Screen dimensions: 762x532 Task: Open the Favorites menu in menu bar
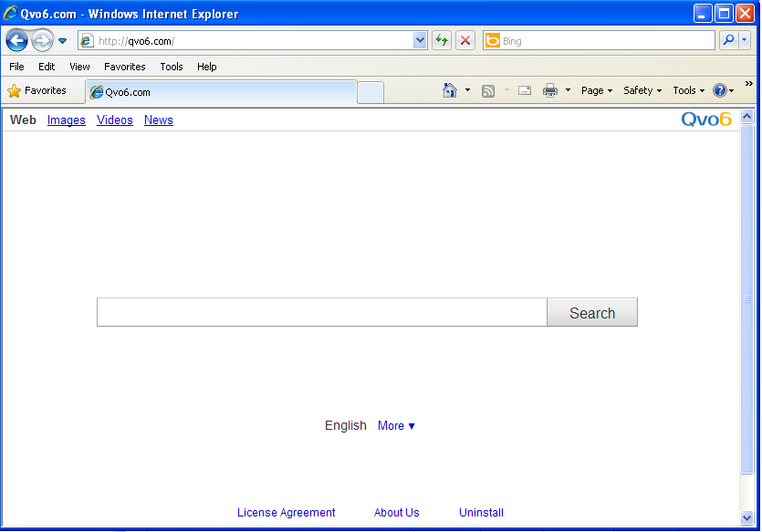pyautogui.click(x=124, y=67)
